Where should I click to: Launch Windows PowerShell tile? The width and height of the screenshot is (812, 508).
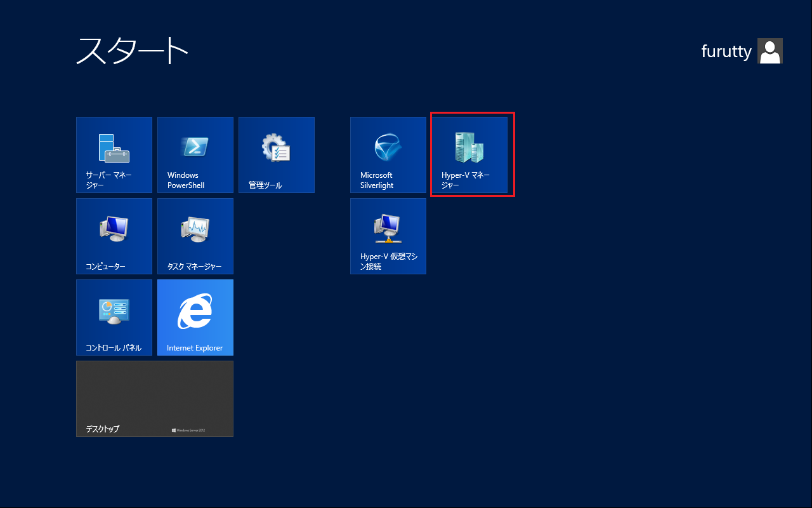[x=195, y=155]
